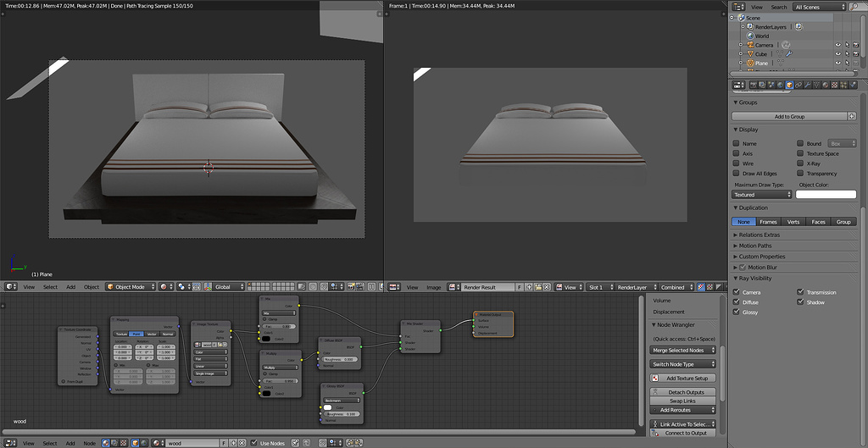
Task: Click the viewport shading sphere icon
Action: 165,287
